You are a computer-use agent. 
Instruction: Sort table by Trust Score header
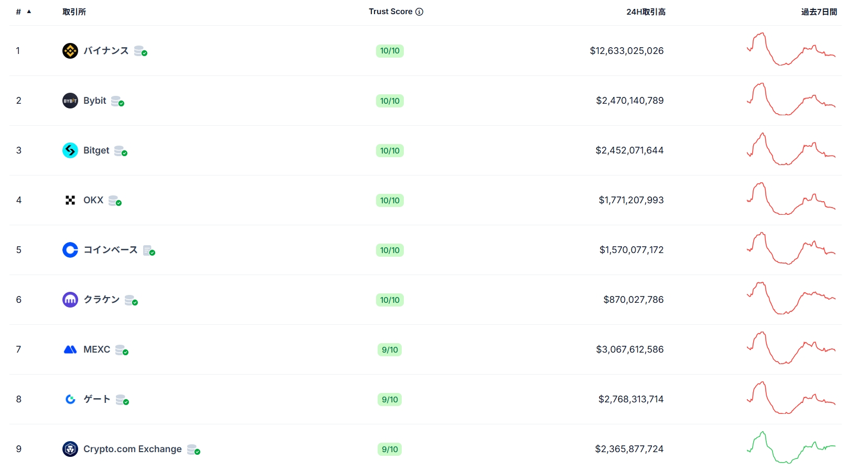(390, 12)
